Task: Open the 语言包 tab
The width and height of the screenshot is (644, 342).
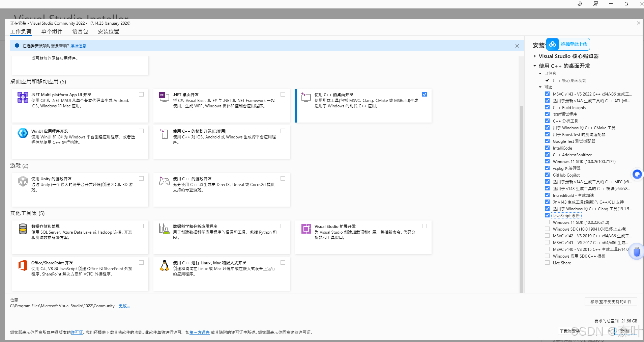Action: tap(80, 31)
